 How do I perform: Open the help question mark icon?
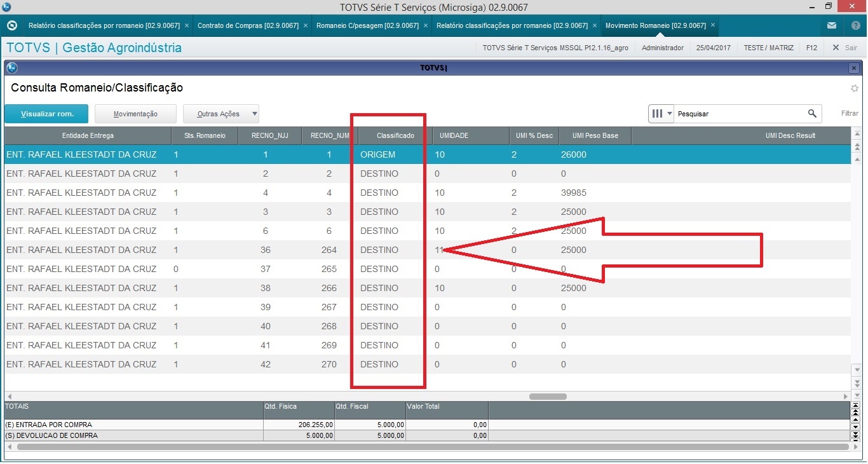tap(855, 25)
